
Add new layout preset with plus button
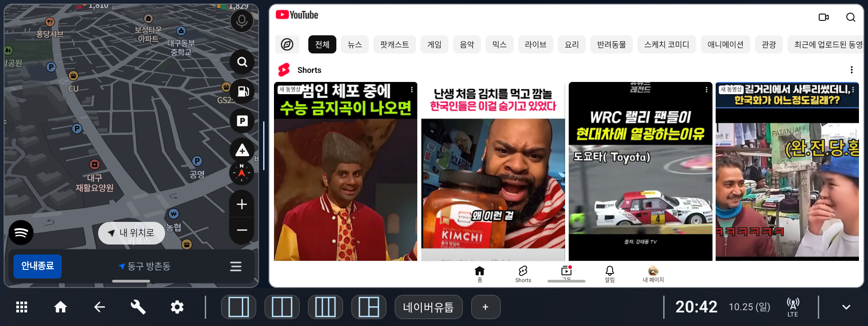(x=486, y=307)
